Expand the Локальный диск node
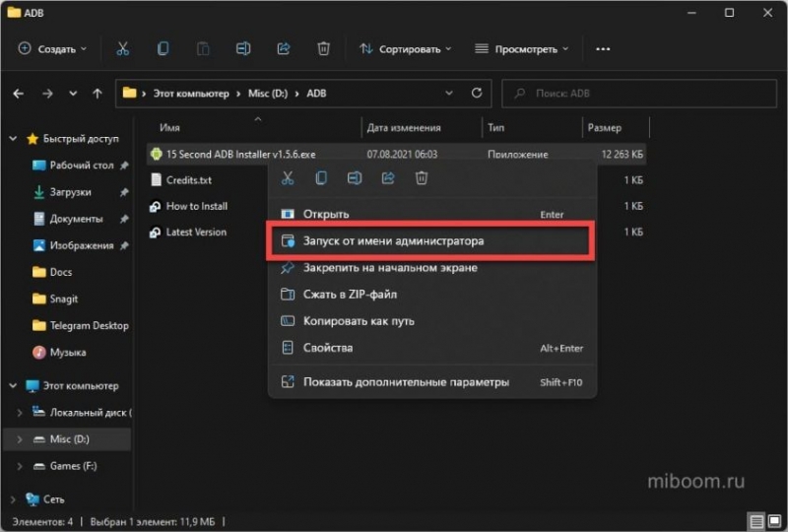The height and width of the screenshot is (532, 788). click(x=19, y=413)
